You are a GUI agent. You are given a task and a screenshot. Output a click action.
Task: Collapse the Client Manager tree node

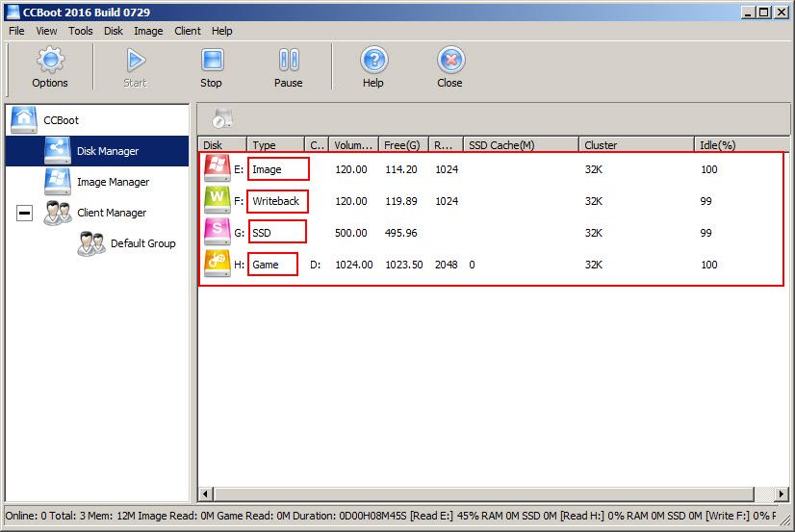24,213
